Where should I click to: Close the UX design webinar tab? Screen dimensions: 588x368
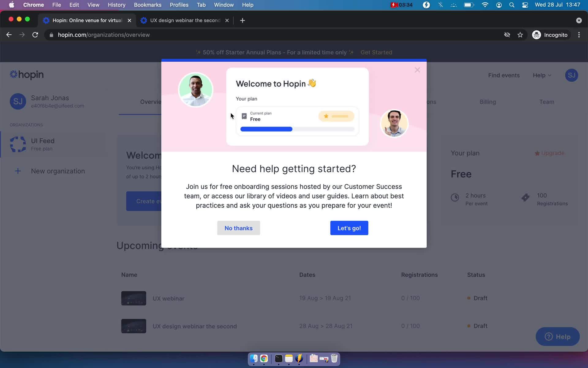click(x=227, y=20)
